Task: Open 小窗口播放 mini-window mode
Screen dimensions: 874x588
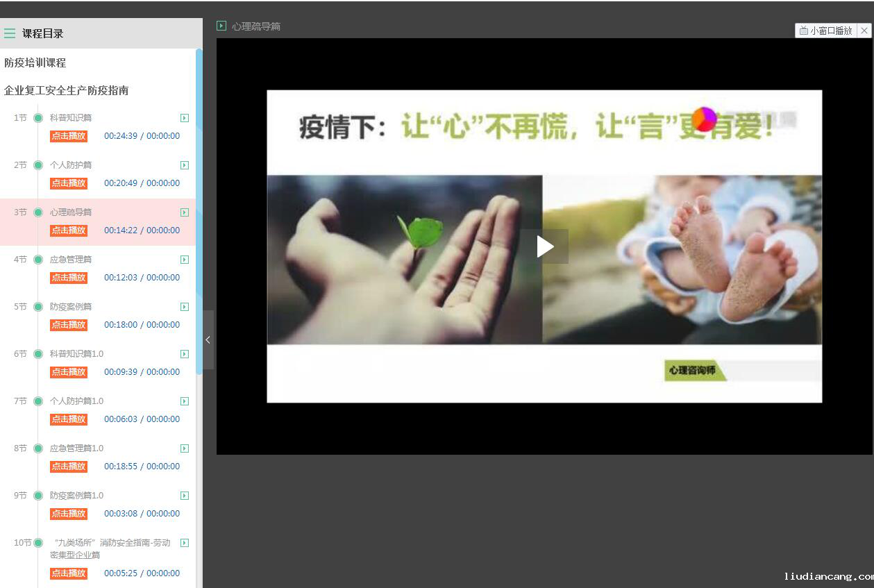Action: [826, 31]
